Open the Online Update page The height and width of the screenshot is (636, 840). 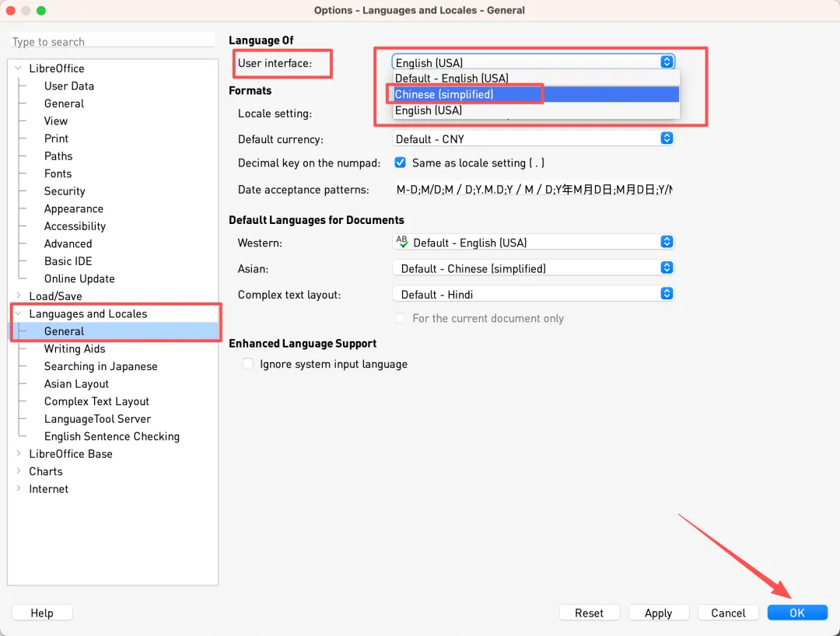[x=79, y=278]
